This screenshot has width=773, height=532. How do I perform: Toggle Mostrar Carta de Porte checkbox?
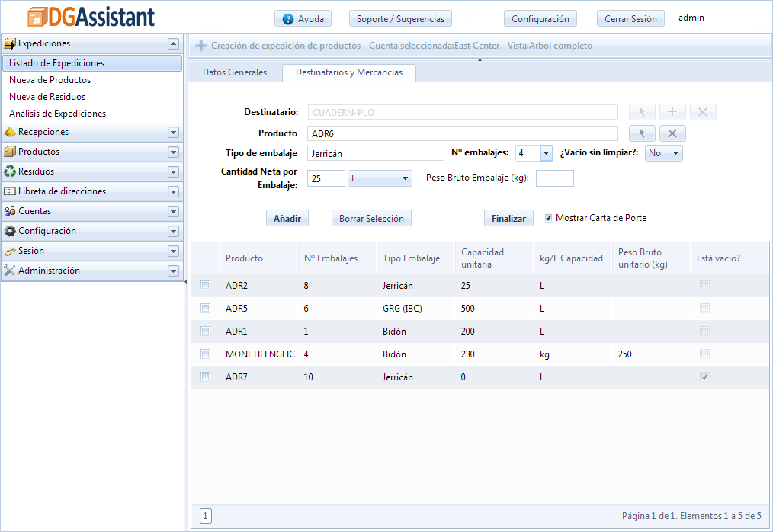click(548, 217)
